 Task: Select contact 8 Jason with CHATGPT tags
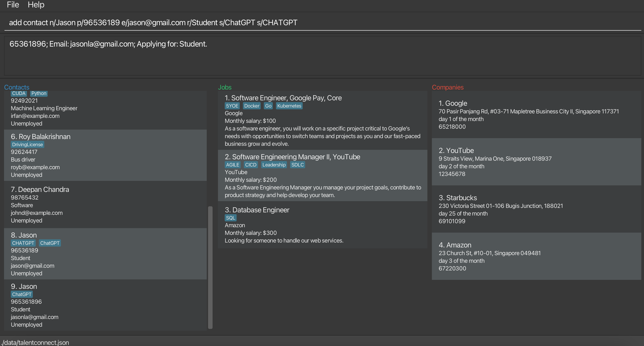105,254
